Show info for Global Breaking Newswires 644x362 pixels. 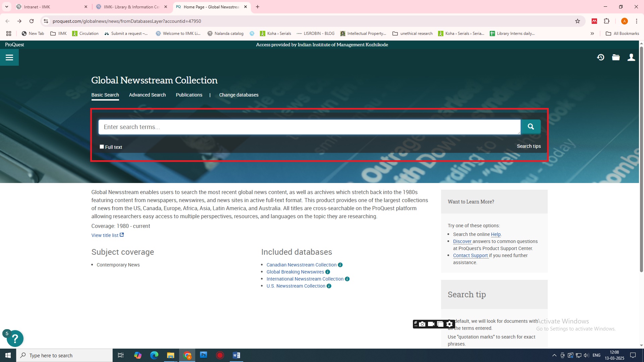click(x=328, y=272)
